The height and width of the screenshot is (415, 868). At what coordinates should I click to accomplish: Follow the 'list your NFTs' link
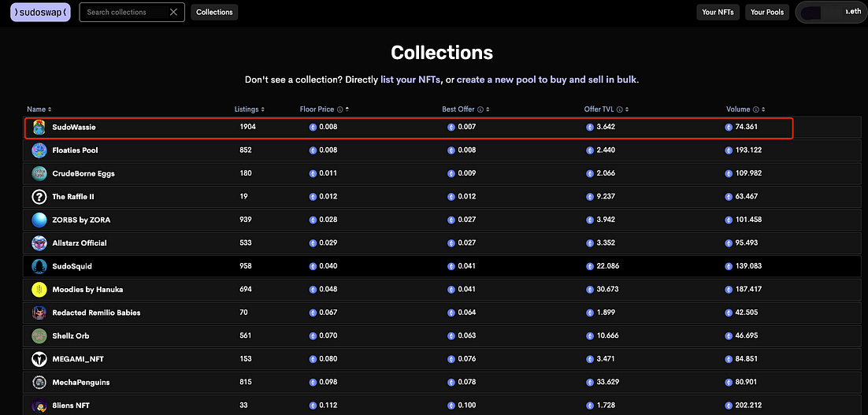[410, 80]
